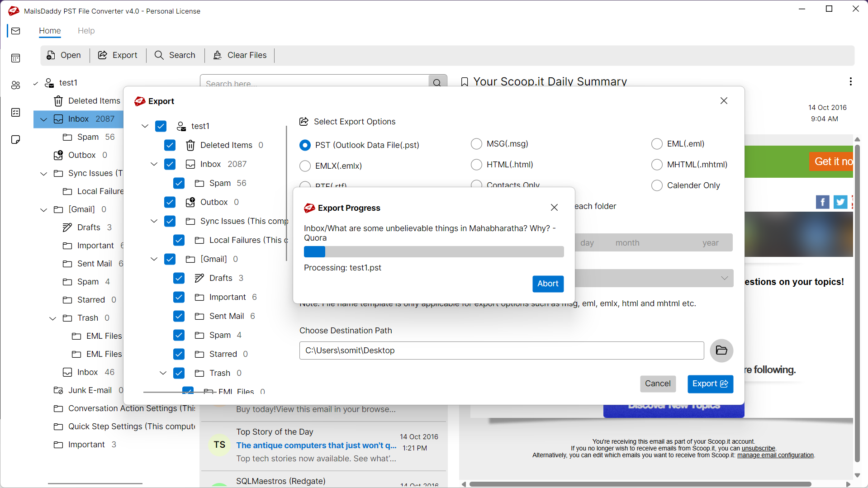Image resolution: width=868 pixels, height=488 pixels.
Task: Click the orange Get it now button
Action: pos(831,161)
